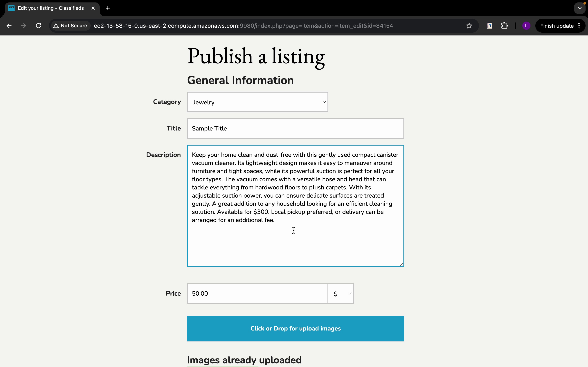Open the extensions puzzle icon
The width and height of the screenshot is (588, 367).
click(504, 26)
